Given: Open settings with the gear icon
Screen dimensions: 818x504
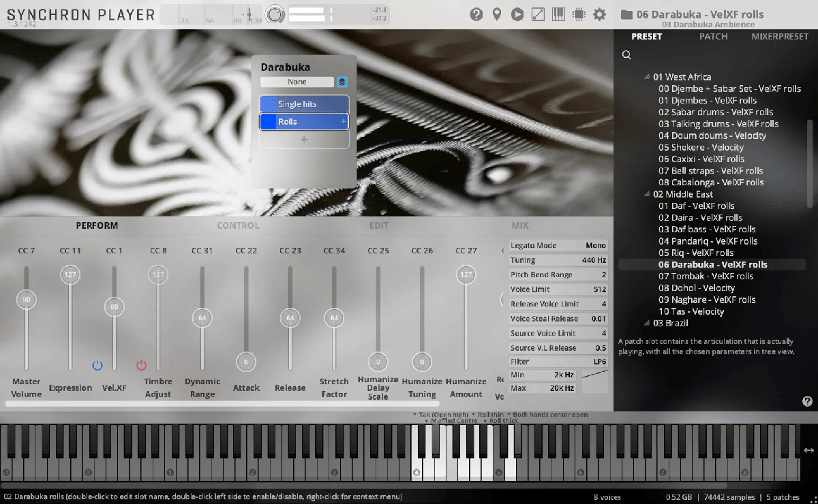Looking at the screenshot, I should click(x=599, y=14).
